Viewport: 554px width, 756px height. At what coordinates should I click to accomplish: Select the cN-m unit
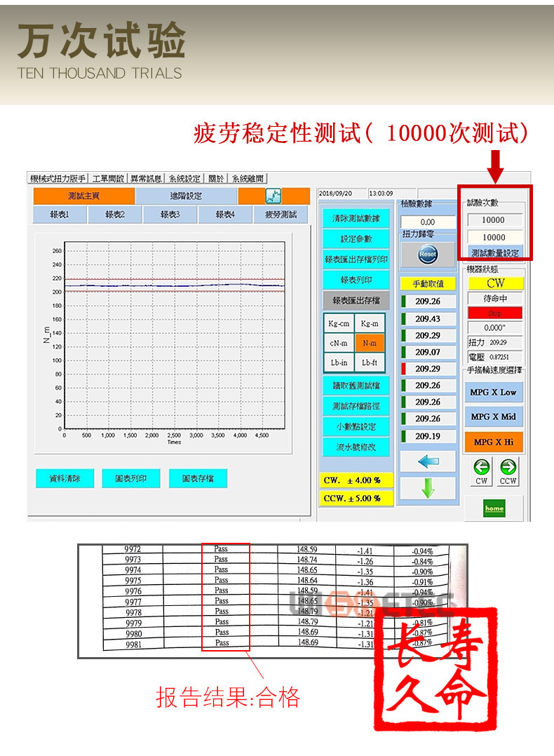(339, 344)
